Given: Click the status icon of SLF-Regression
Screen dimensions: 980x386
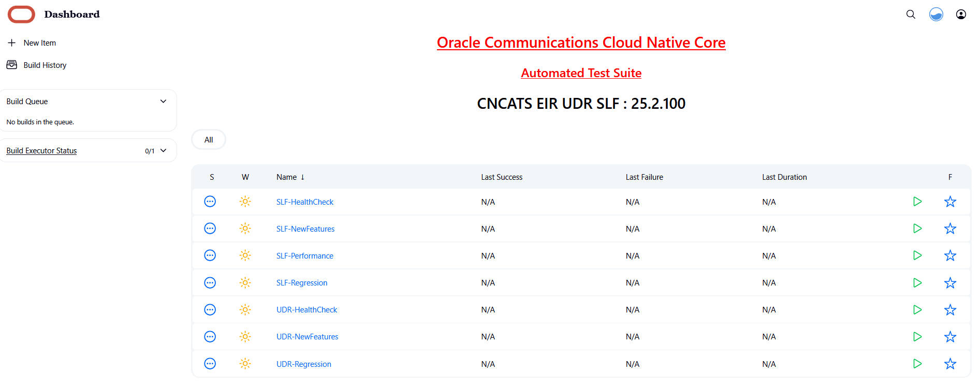Looking at the screenshot, I should (210, 283).
